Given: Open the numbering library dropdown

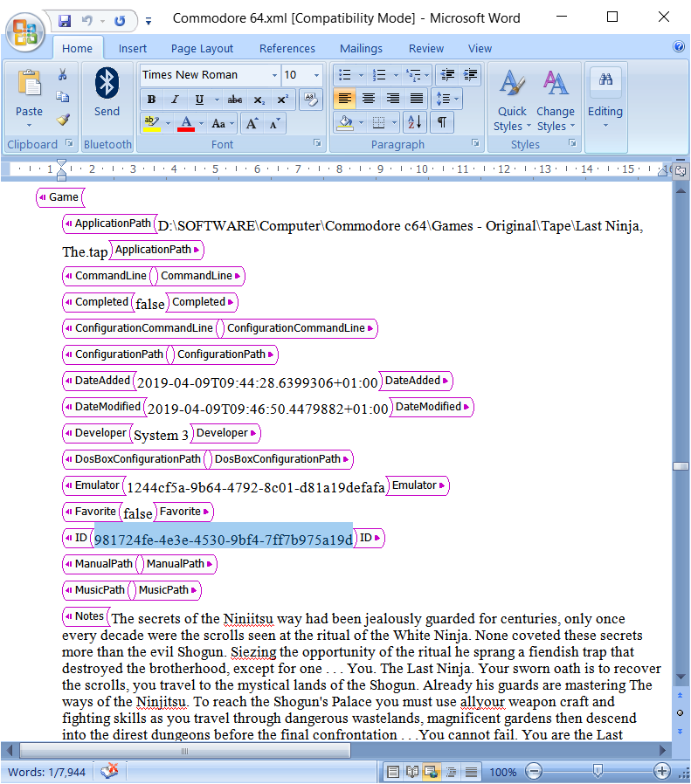Looking at the screenshot, I should (396, 75).
